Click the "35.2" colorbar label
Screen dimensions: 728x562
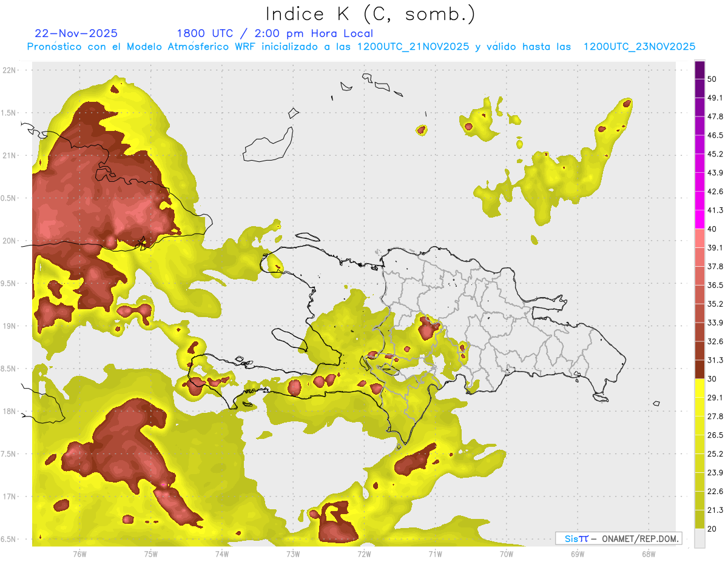(x=715, y=304)
